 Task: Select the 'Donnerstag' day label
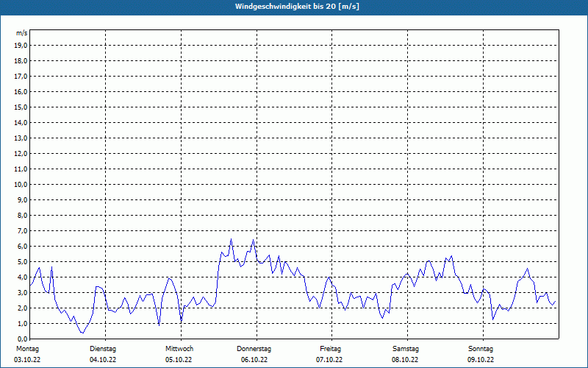254,349
